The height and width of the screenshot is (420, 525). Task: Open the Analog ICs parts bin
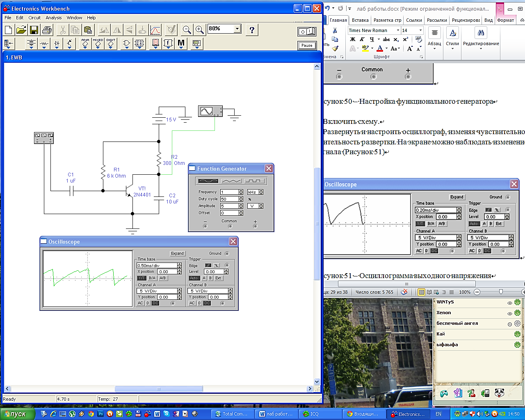click(85, 43)
